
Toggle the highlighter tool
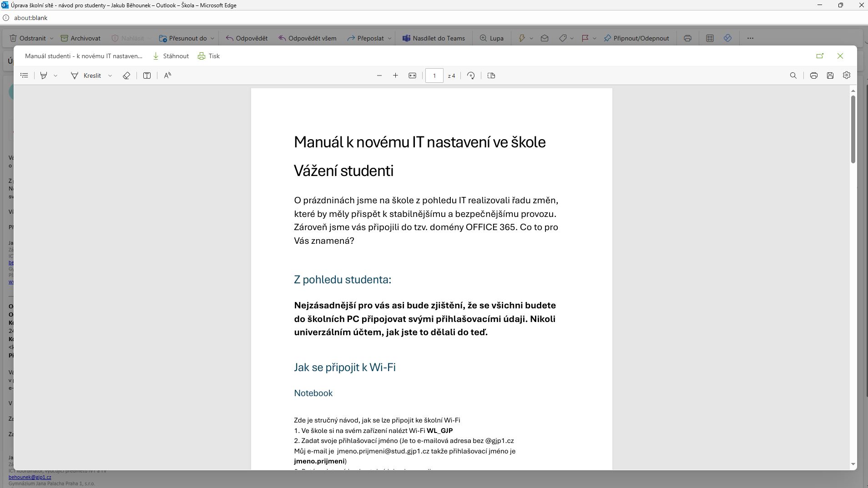click(x=44, y=75)
